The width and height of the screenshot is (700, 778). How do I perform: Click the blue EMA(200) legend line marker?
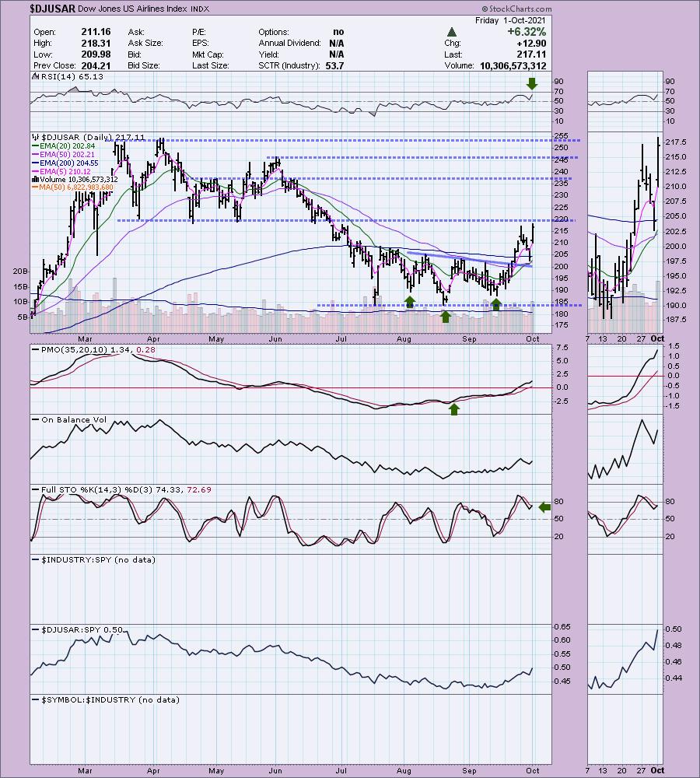35,163
